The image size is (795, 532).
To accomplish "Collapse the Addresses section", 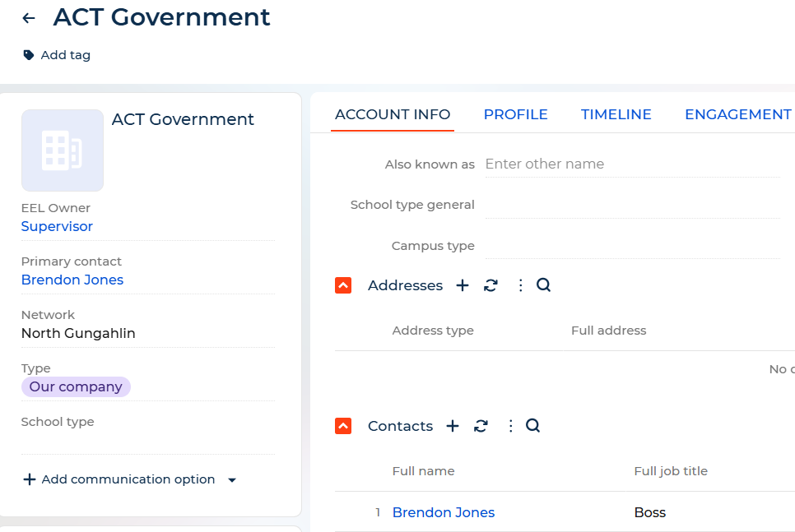I will (x=343, y=285).
